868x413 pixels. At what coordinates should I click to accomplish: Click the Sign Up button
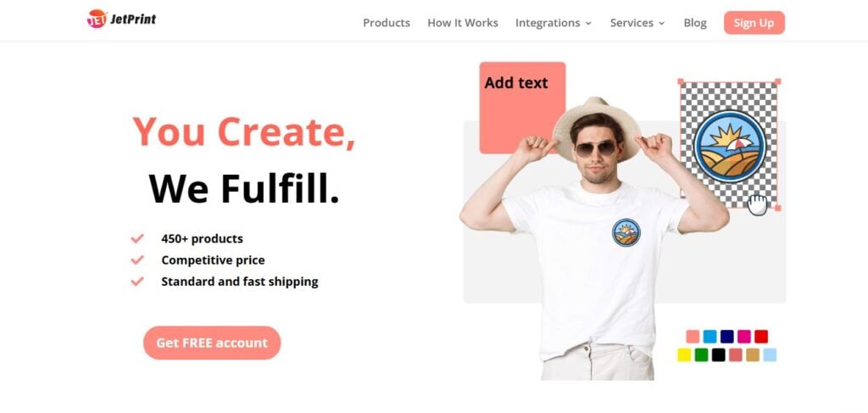click(754, 23)
